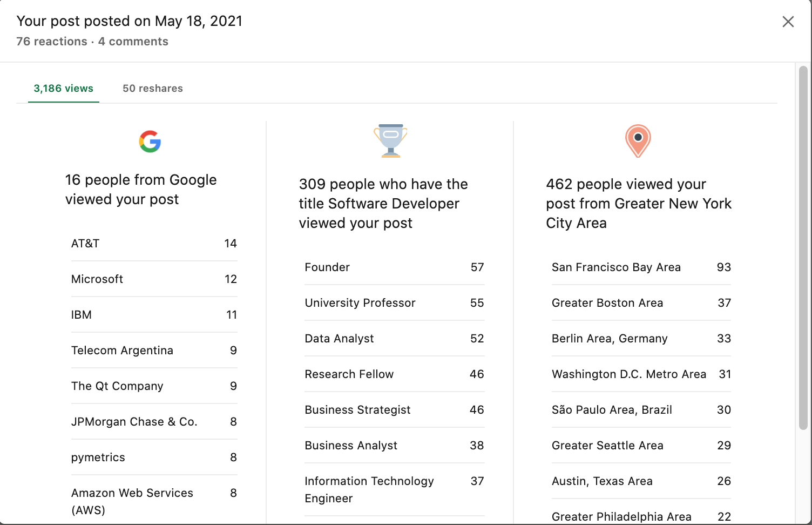Click the San Francisco Bay Area row
This screenshot has height=525, width=812.
[641, 267]
